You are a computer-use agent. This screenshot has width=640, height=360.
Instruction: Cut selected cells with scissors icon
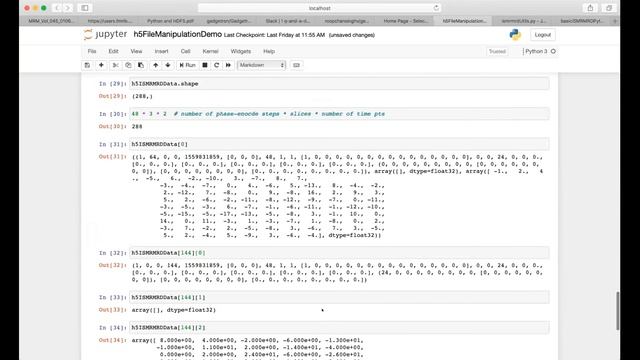(116, 65)
